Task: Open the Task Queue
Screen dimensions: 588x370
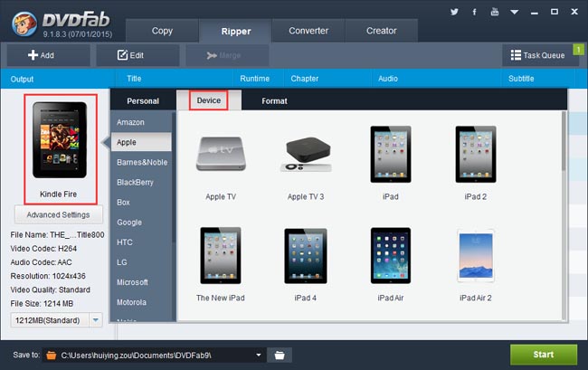Action: 537,55
